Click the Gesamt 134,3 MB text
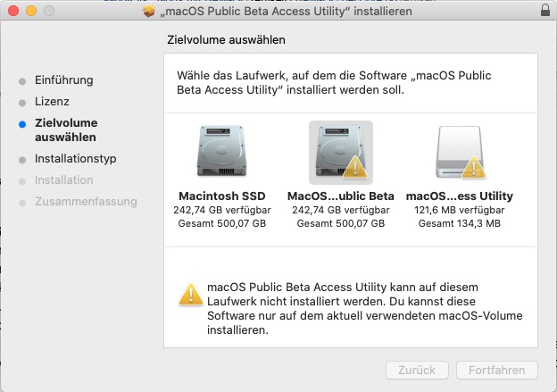557x392 pixels. [460, 223]
